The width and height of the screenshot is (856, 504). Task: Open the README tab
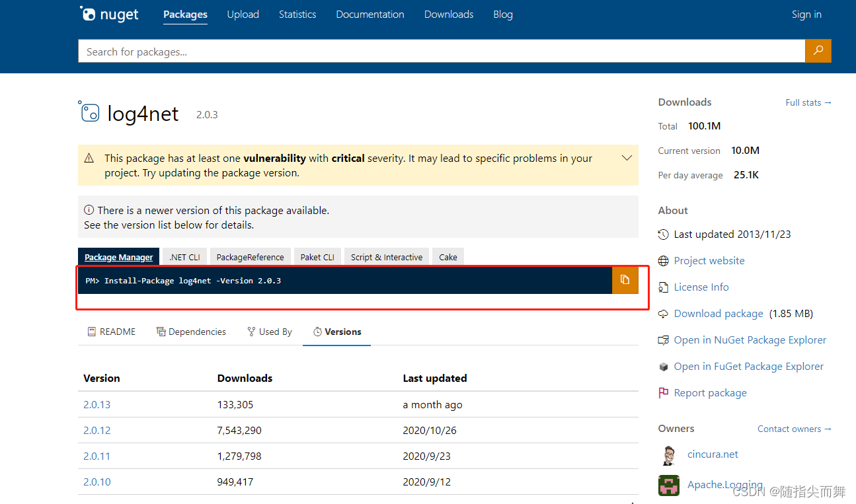[111, 332]
